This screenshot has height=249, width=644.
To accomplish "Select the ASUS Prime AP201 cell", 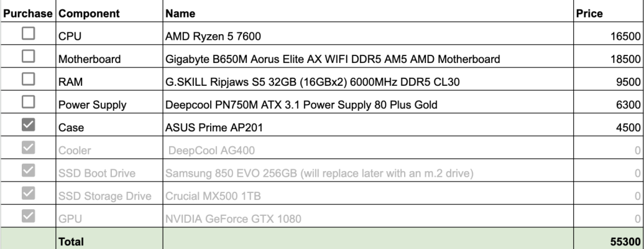I will [x=368, y=125].
